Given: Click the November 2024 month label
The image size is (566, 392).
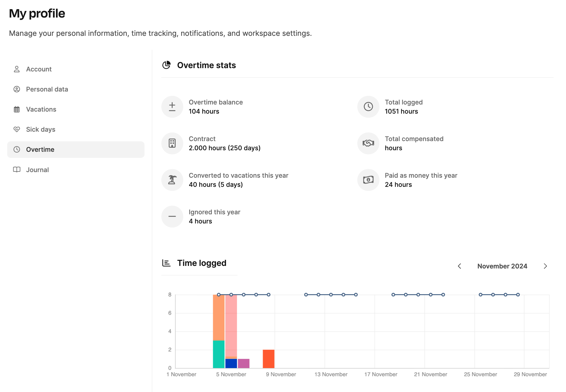Looking at the screenshot, I should point(502,266).
